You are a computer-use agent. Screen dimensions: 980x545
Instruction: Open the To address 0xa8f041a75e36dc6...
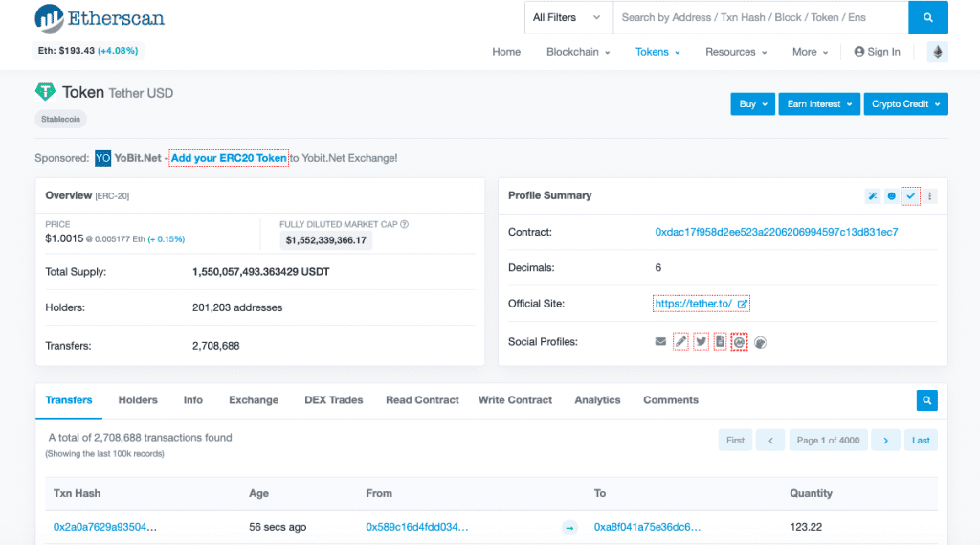click(x=647, y=527)
